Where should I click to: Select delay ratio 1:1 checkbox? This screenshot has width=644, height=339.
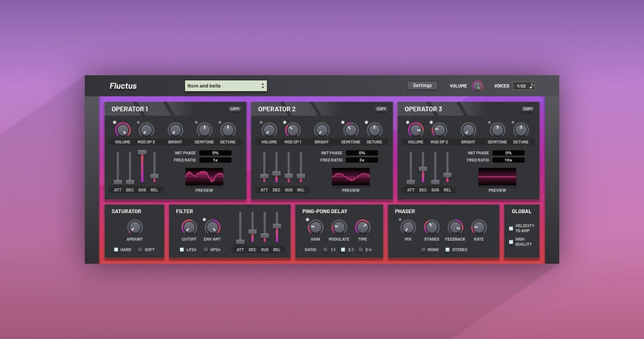point(325,250)
